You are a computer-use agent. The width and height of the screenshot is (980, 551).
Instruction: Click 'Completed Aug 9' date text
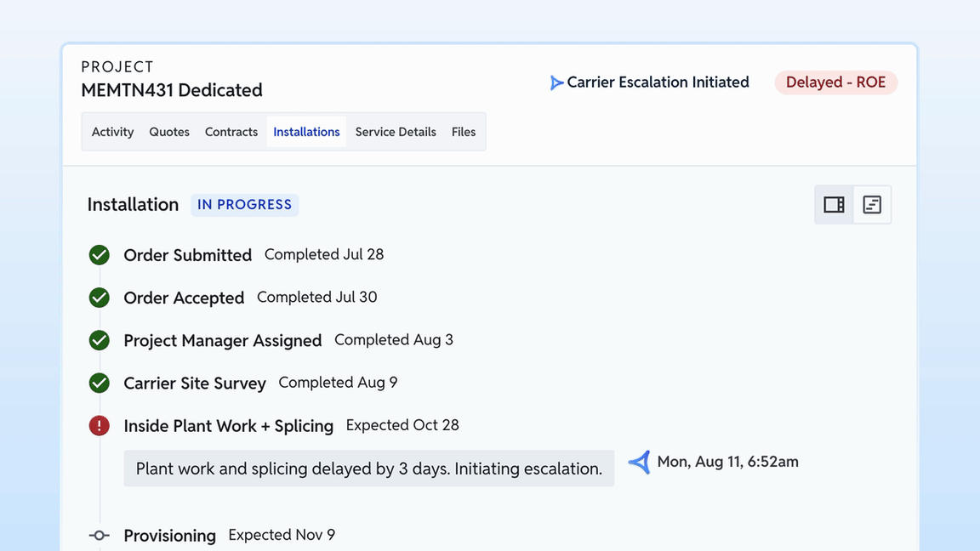coord(338,383)
